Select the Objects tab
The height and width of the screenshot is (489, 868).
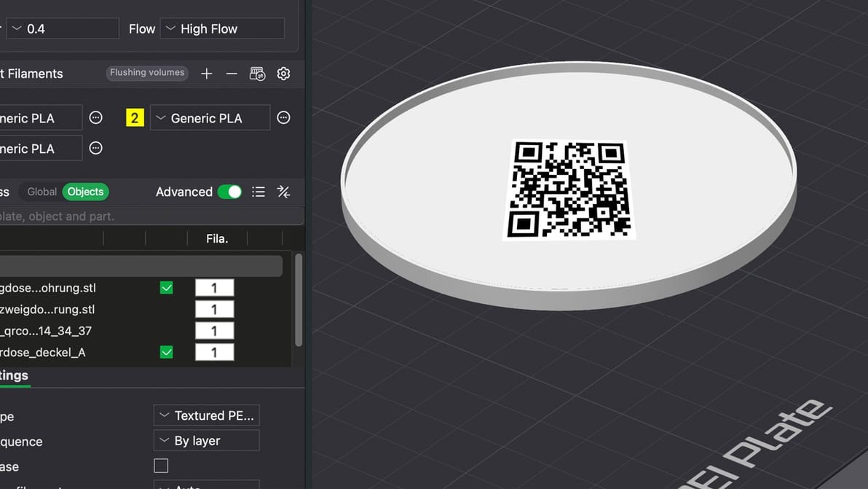85,192
